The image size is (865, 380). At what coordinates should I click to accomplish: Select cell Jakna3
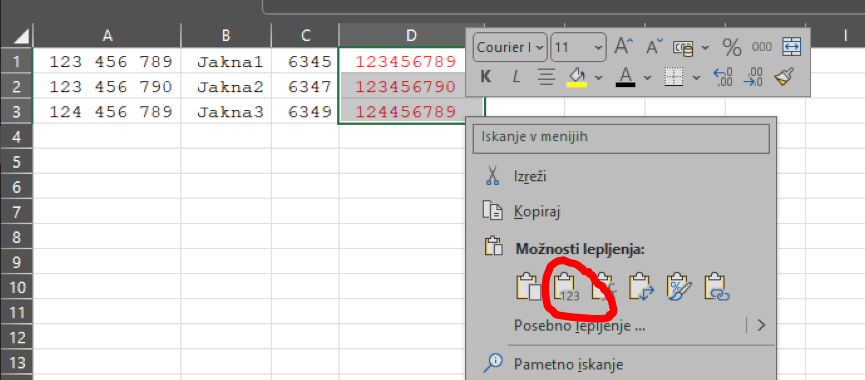[x=226, y=112]
